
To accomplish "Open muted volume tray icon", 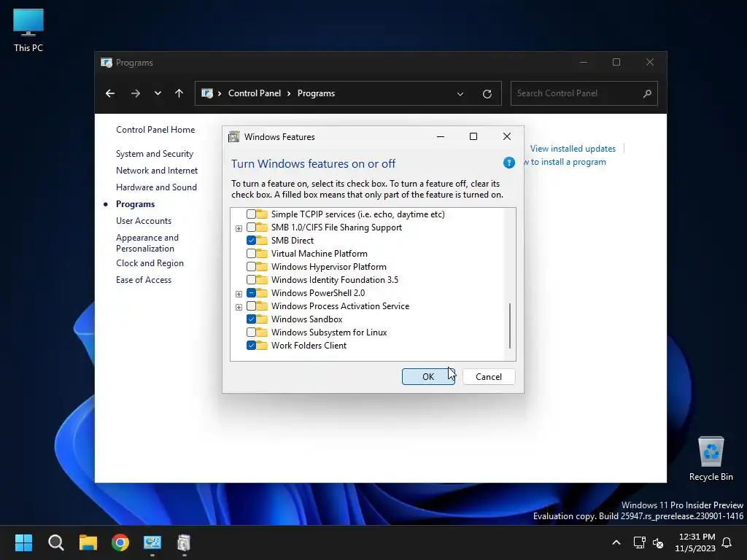I will pos(658,542).
